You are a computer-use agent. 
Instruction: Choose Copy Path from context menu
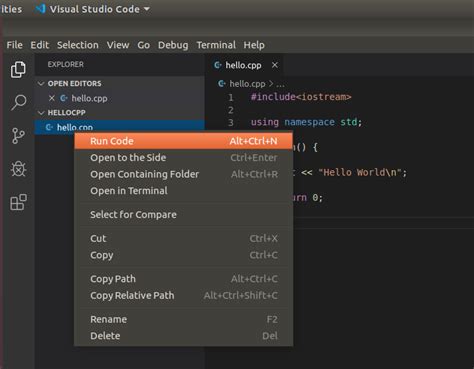pyautogui.click(x=183, y=279)
